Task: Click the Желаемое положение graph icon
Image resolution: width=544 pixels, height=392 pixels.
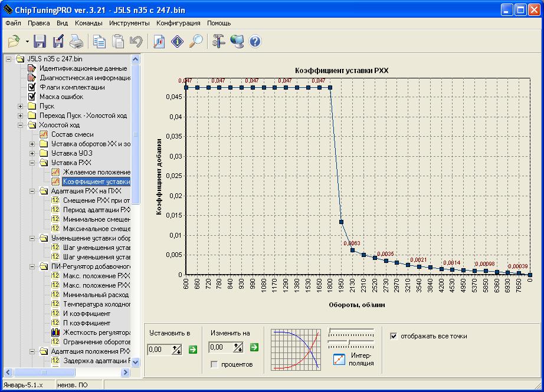Action: pos(55,172)
